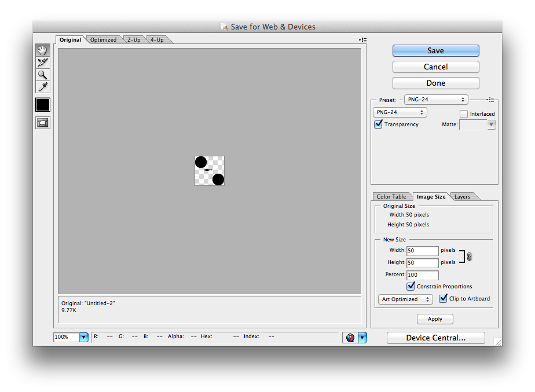Switch to the 2-Up tab

pos(134,40)
